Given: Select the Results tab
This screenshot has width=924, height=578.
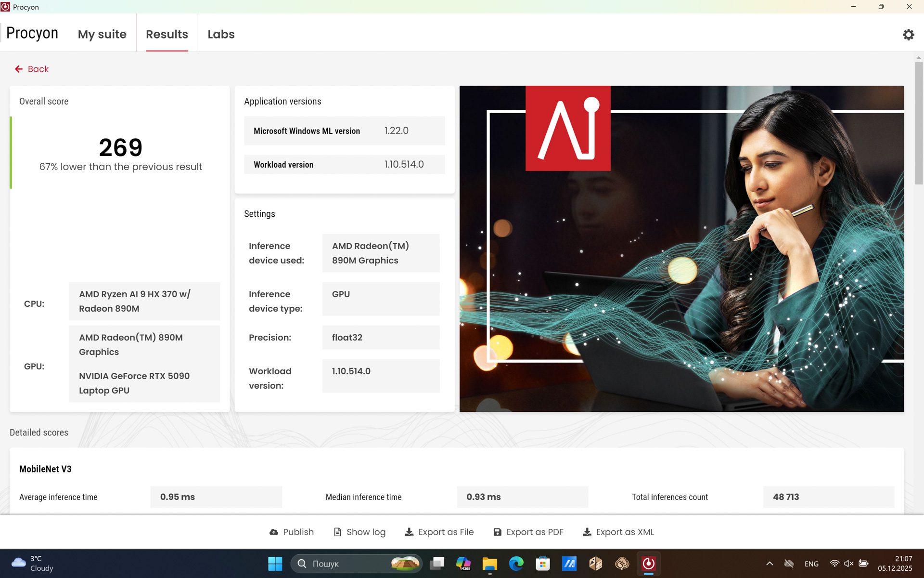Looking at the screenshot, I should pyautogui.click(x=167, y=34).
